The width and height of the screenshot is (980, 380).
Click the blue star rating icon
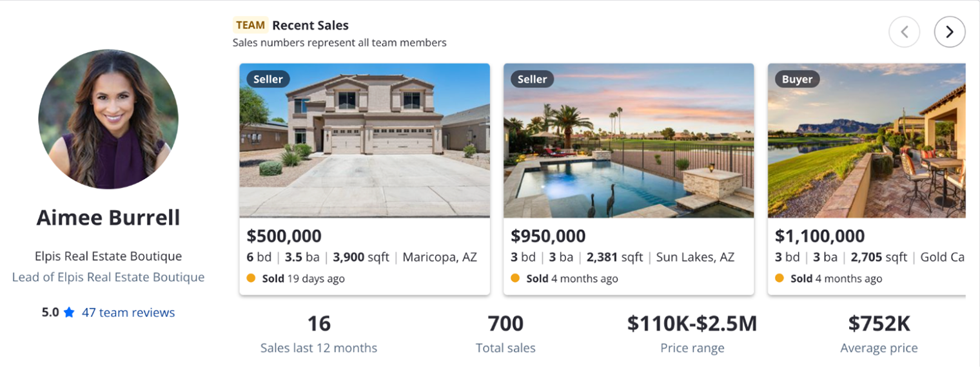(70, 312)
